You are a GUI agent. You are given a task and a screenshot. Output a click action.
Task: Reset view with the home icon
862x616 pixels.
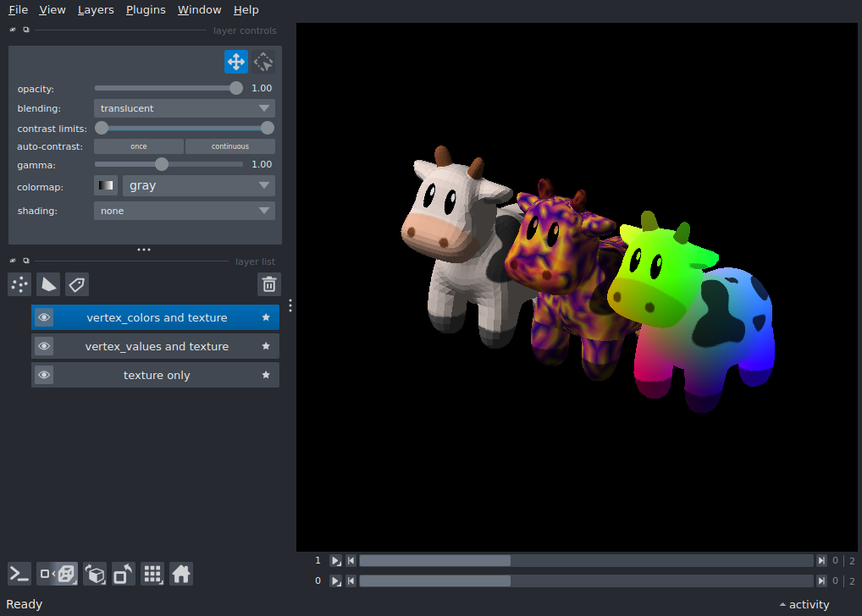[181, 574]
